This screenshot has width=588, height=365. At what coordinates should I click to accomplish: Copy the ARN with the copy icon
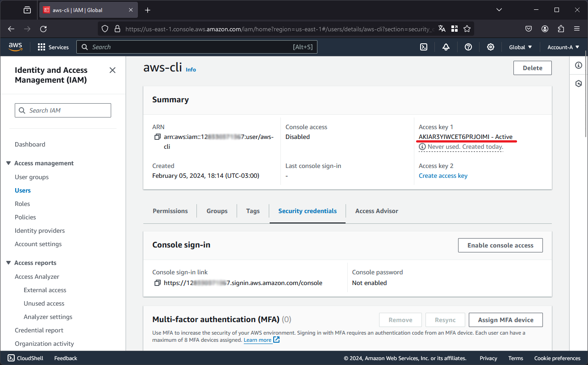click(157, 137)
